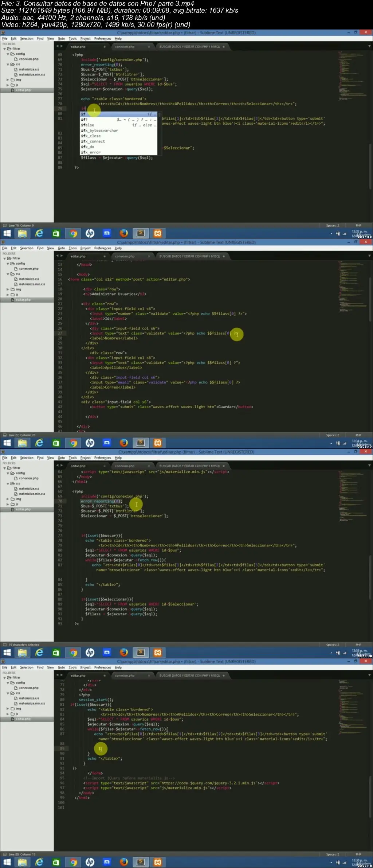Collapse the filtrar folder in the 00:01:50 frame

pos(5,49)
